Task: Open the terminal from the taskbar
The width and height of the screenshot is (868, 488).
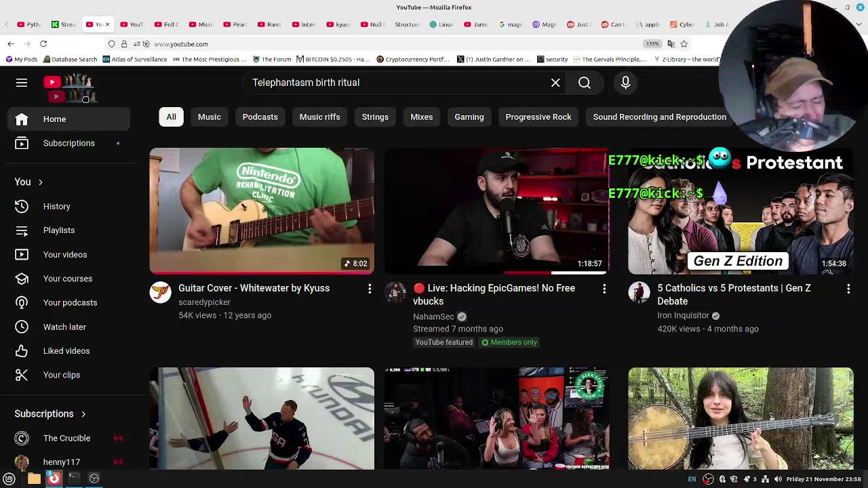Action: (x=73, y=479)
